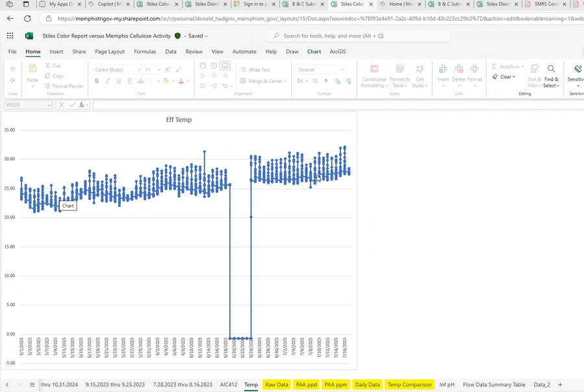This screenshot has height=392, width=584.
Task: Open the Chart ribbon tab
Action: coord(314,51)
